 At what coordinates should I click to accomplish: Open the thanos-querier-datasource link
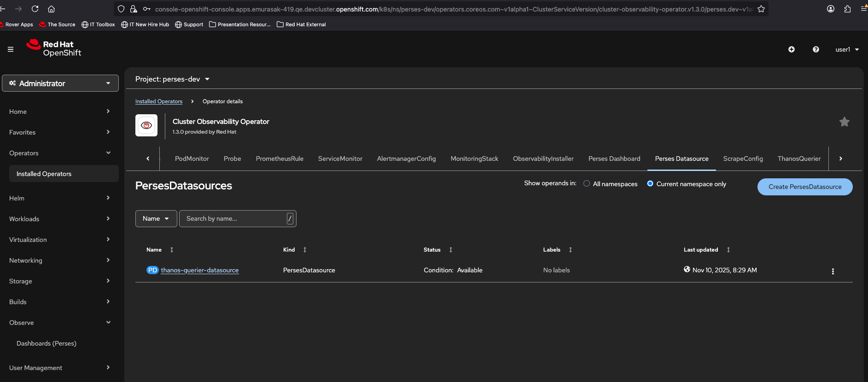pos(199,270)
